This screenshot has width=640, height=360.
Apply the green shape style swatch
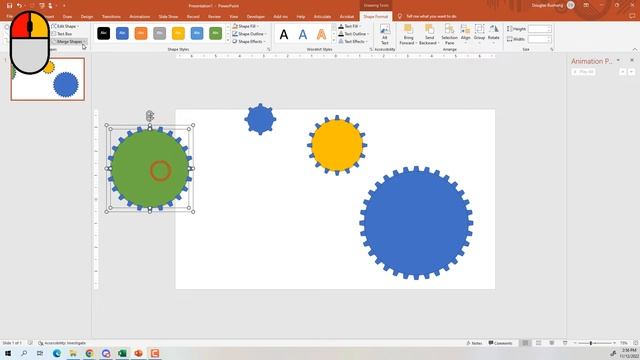click(x=216, y=33)
